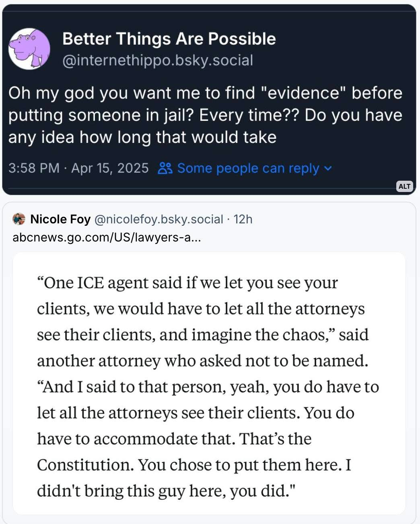420x524 pixels.
Task: Click the @nicolefoy.bsky.social handle
Action: [159, 219]
